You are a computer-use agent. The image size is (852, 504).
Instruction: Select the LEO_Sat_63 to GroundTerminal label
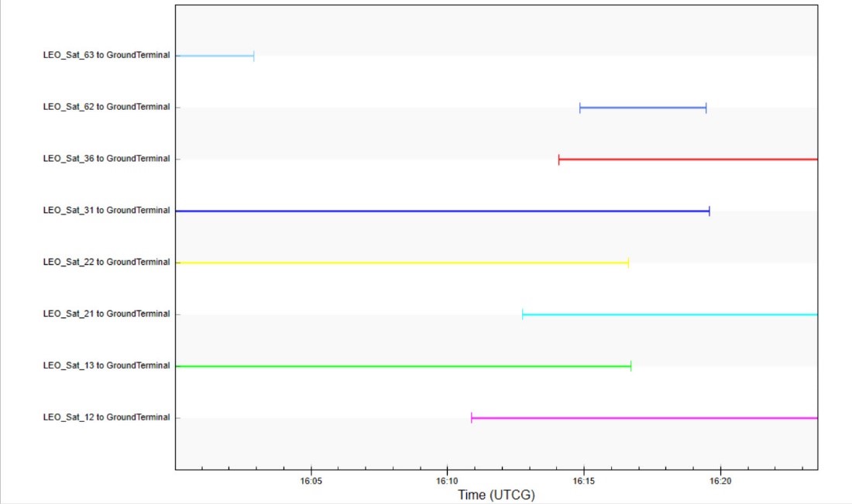tap(107, 55)
